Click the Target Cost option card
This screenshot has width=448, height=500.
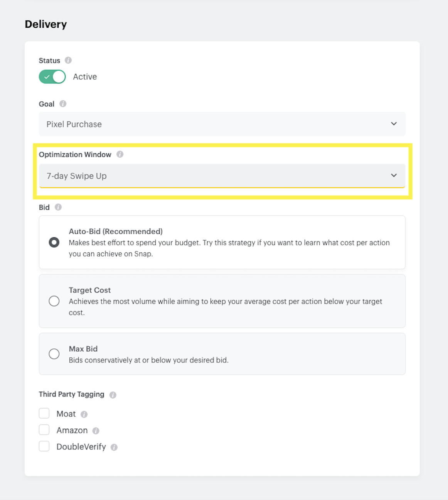pyautogui.click(x=222, y=301)
